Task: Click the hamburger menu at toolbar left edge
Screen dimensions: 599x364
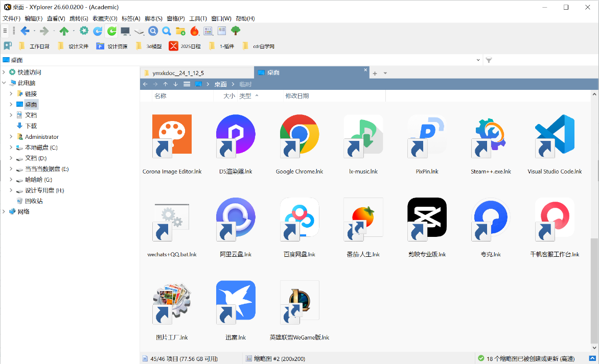Action: coord(5,31)
